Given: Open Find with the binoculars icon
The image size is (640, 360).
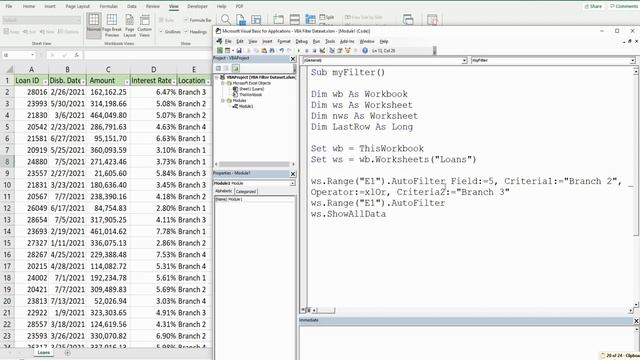Looking at the screenshot, I should (272, 51).
